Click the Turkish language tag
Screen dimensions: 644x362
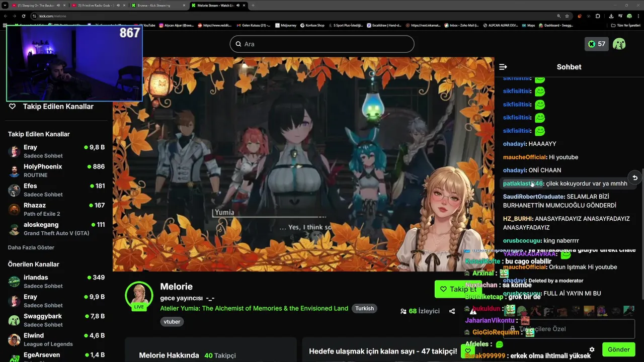[365, 308]
